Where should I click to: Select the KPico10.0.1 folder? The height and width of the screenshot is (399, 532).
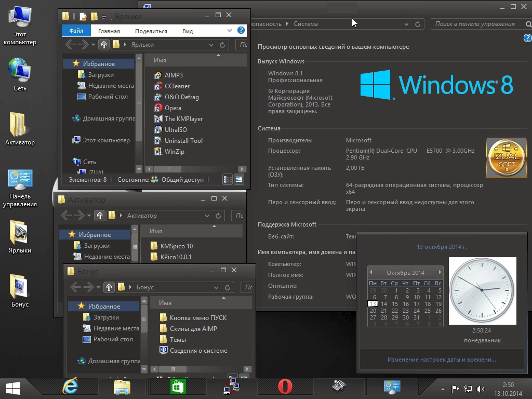coord(170,257)
